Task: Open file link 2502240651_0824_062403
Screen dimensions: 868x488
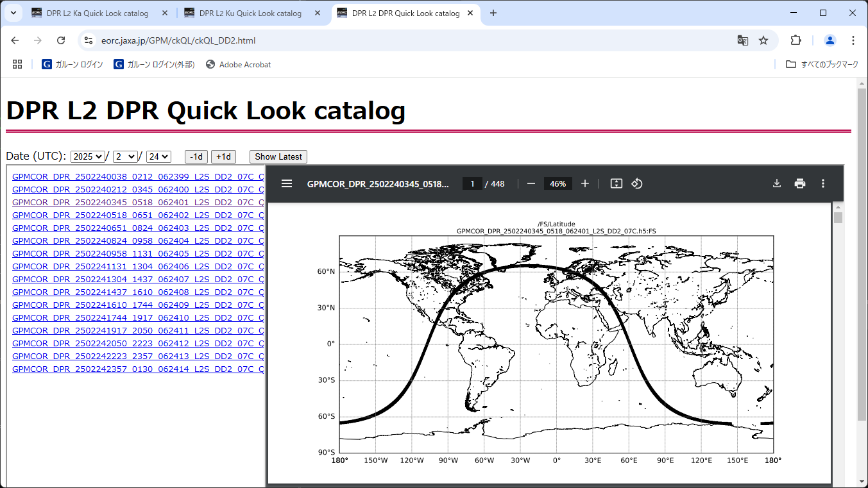Action: pyautogui.click(x=138, y=228)
